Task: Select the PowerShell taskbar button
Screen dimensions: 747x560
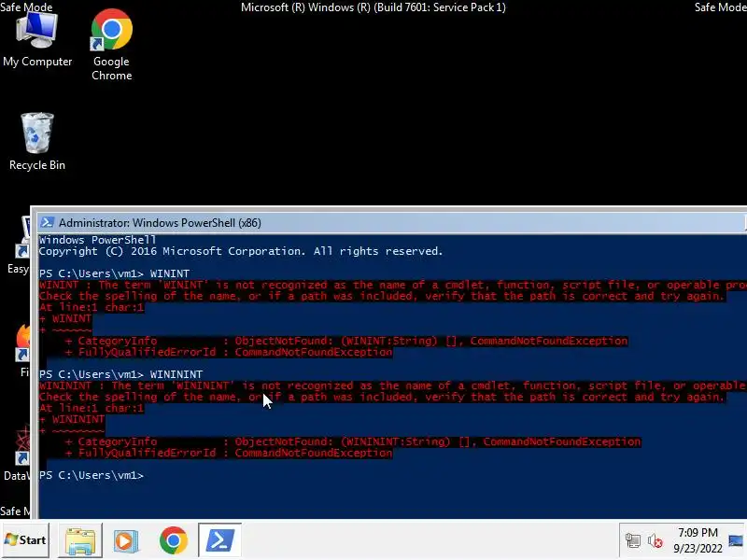Action: tap(219, 540)
